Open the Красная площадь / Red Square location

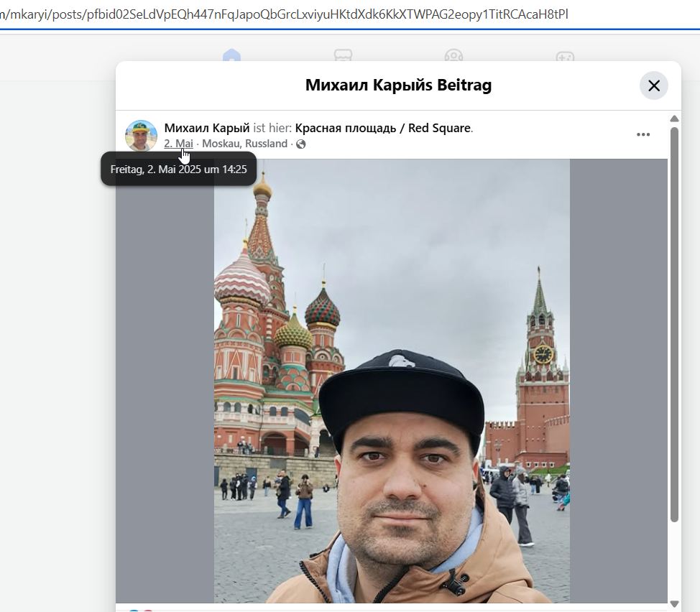(382, 128)
